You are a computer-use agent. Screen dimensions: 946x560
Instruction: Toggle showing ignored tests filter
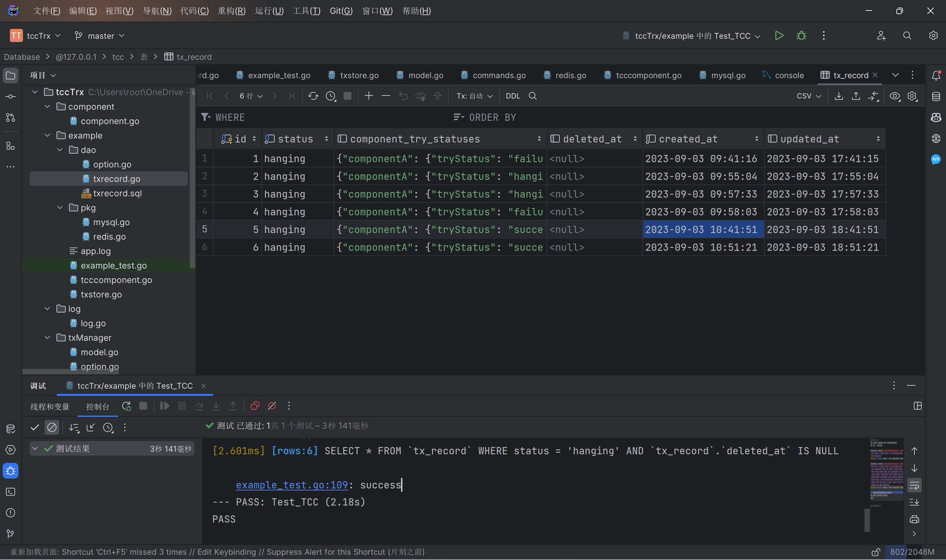point(52,427)
